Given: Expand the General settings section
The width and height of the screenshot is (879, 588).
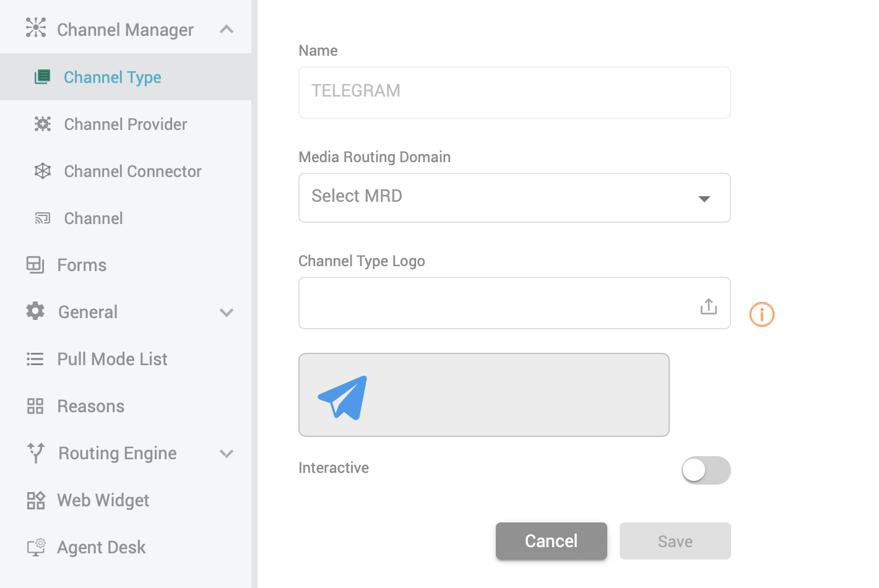Looking at the screenshot, I should (227, 312).
